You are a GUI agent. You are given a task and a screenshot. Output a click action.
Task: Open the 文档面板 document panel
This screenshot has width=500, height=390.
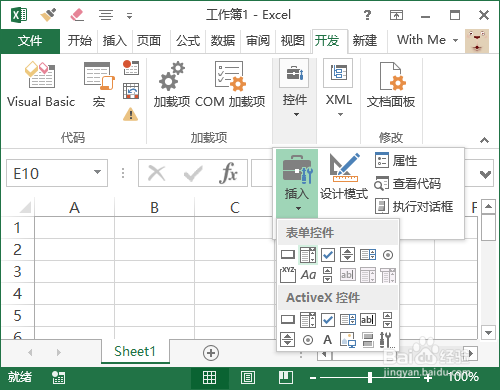pos(391,85)
